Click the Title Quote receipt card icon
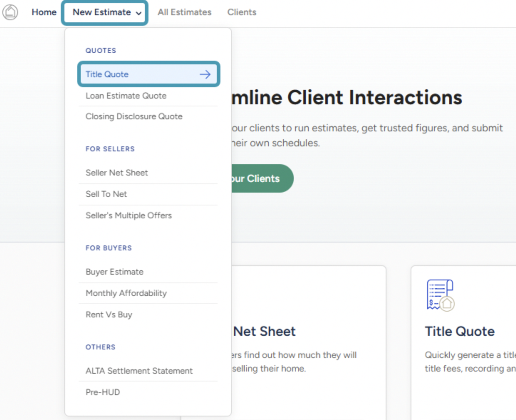Screen dimensions: 516x420 (x=440, y=295)
